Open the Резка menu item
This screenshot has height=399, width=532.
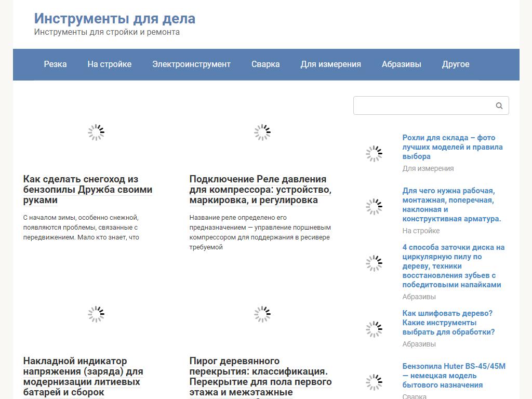click(x=55, y=64)
